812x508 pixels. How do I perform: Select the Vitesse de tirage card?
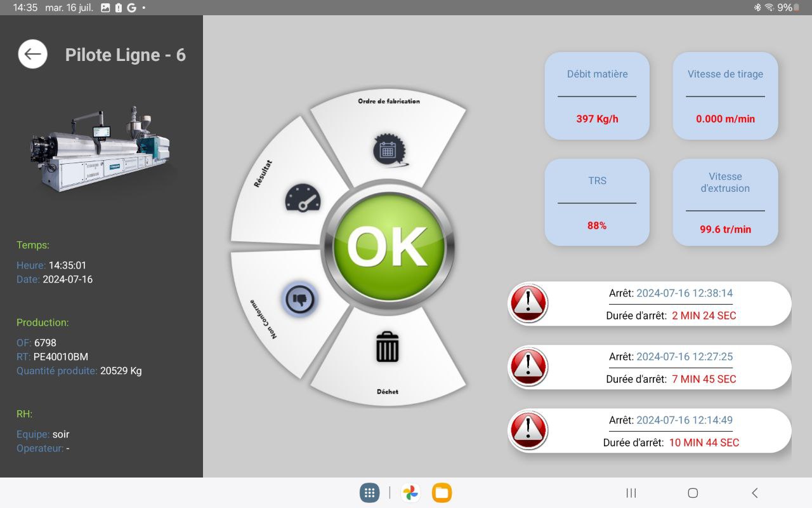pyautogui.click(x=725, y=96)
